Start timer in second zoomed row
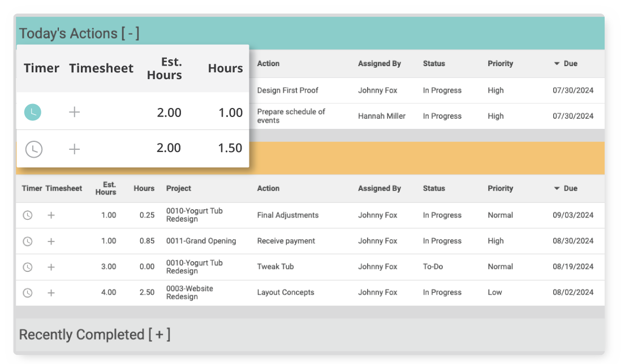625x364 pixels. click(x=34, y=149)
